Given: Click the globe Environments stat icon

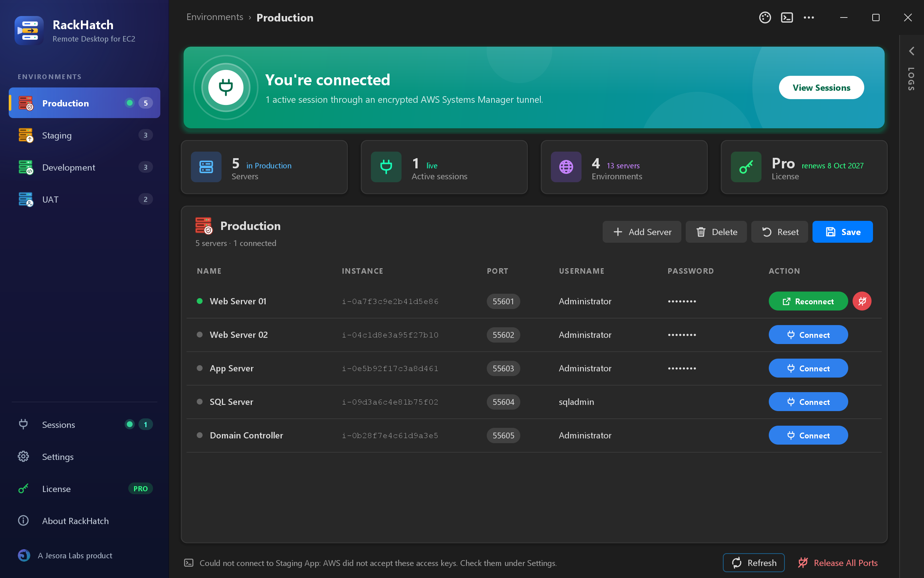Looking at the screenshot, I should pos(566,167).
